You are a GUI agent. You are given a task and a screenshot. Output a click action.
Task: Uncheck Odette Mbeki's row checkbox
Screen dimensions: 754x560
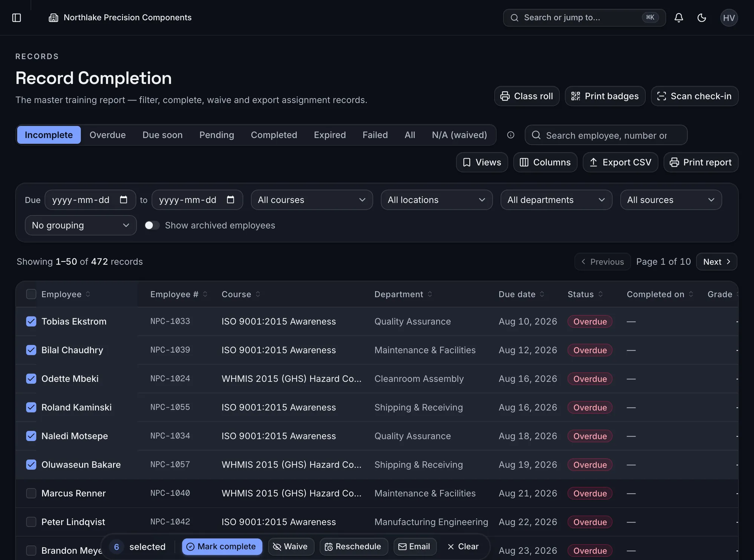[31, 379]
